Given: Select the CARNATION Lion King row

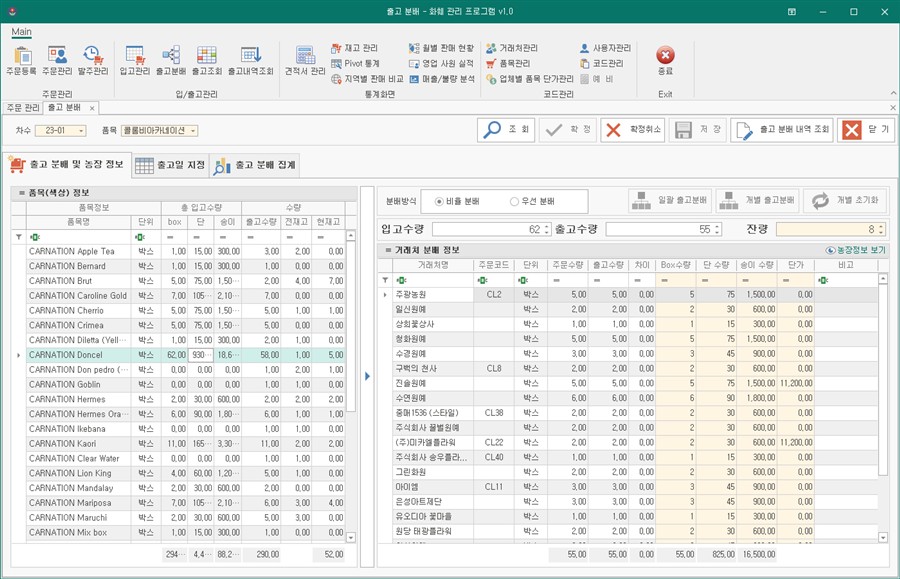Looking at the screenshot, I should click(x=178, y=473).
